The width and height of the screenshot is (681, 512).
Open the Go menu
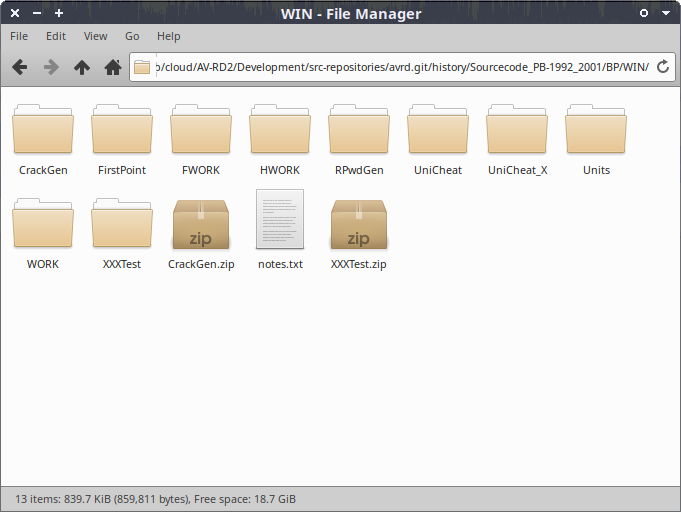[132, 36]
